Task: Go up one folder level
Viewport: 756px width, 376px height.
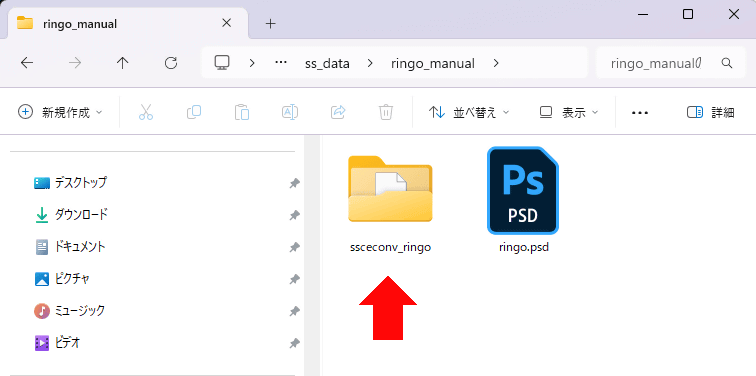Action: [123, 63]
